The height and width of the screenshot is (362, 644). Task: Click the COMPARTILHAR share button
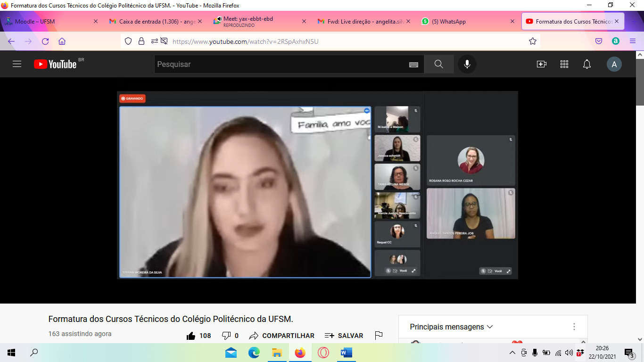282,336
